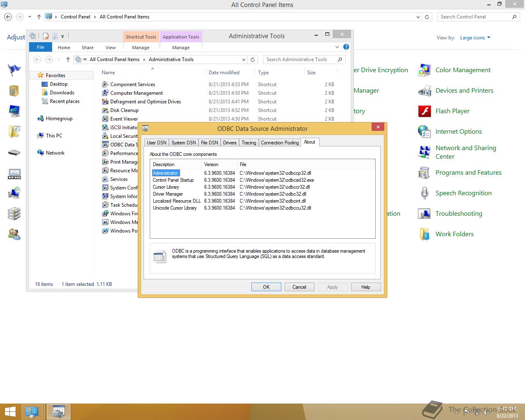Select the Cursor Library row
This screenshot has height=420, width=525.
262,187
